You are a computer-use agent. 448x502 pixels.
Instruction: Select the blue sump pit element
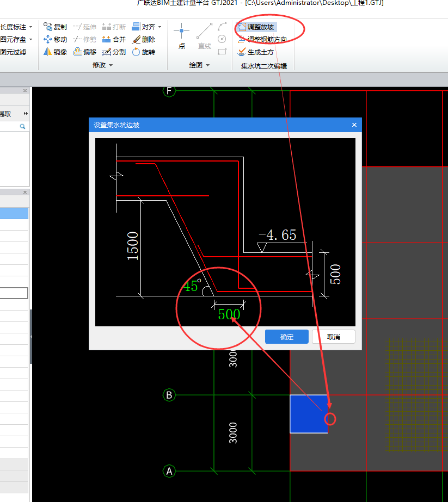(x=309, y=414)
